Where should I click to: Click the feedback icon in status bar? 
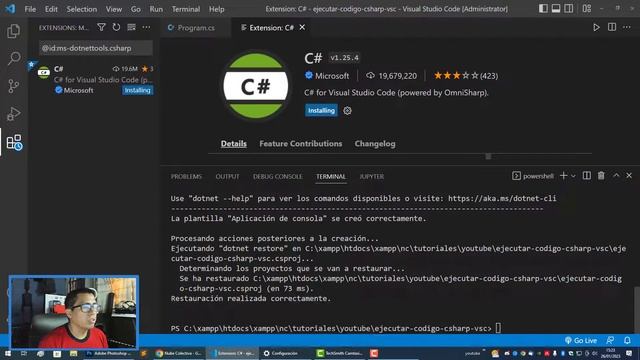click(x=610, y=340)
